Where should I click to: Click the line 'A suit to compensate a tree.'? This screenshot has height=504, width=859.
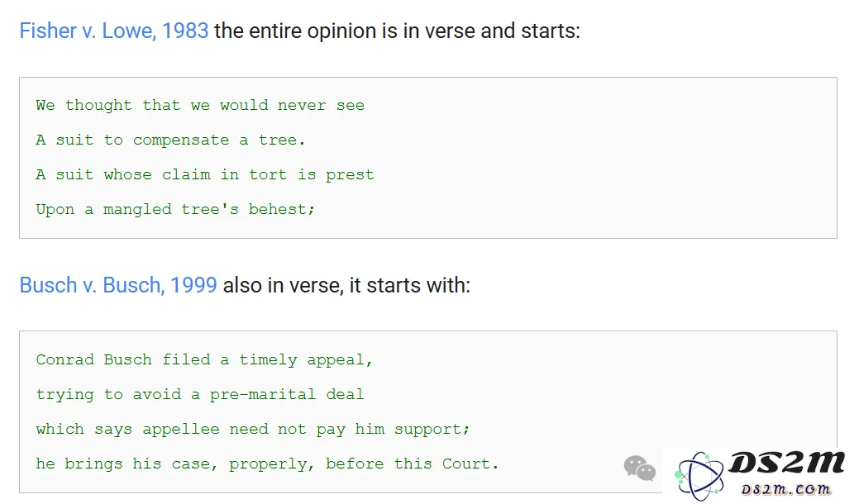tap(170, 140)
